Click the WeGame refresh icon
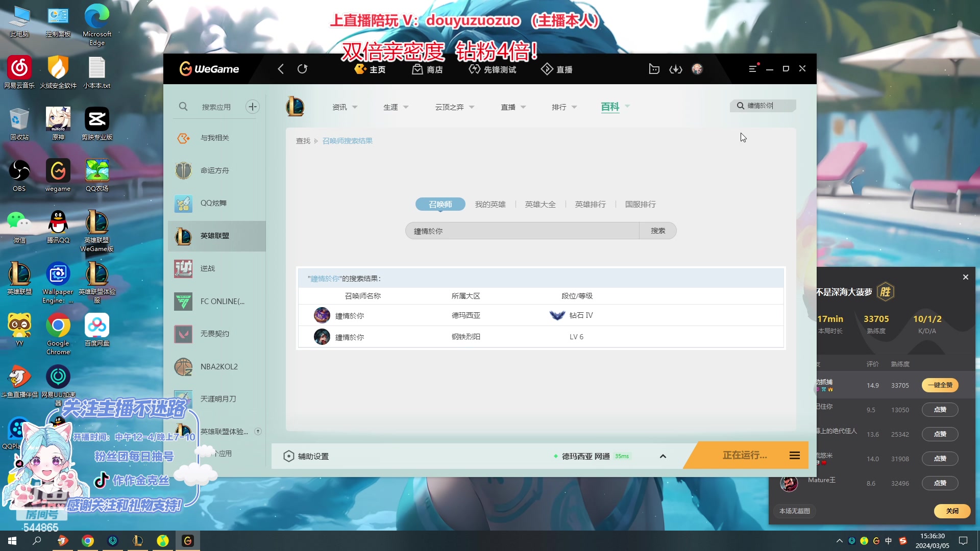The width and height of the screenshot is (980, 551). (x=302, y=69)
